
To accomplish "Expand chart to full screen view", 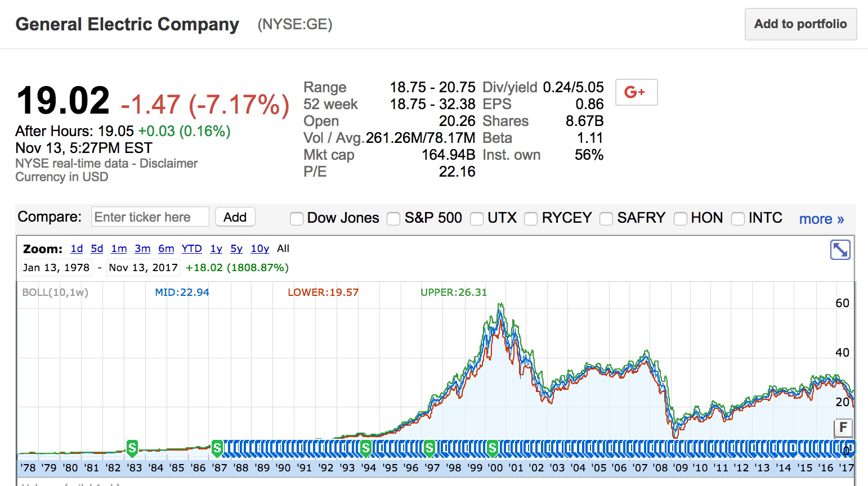I will tap(840, 250).
